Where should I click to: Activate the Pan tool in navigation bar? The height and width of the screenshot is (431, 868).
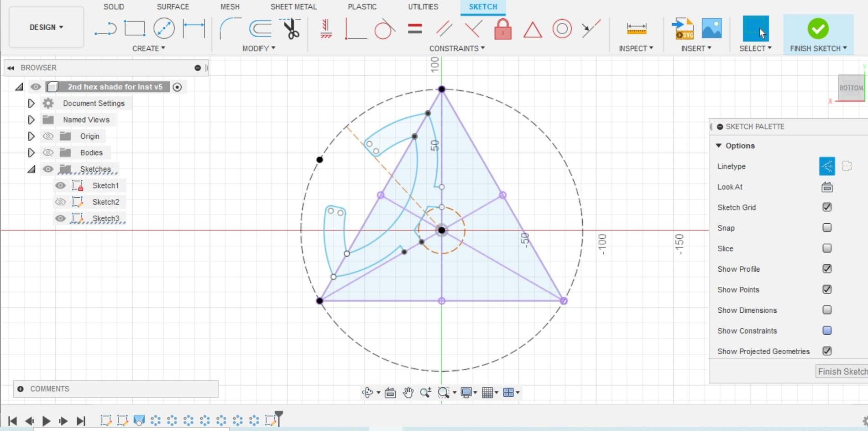pos(408,392)
